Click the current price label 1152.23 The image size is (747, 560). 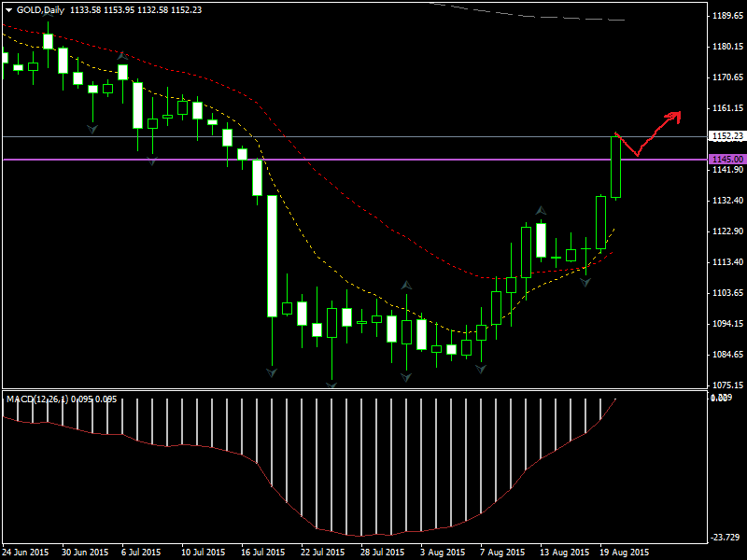[x=727, y=136]
